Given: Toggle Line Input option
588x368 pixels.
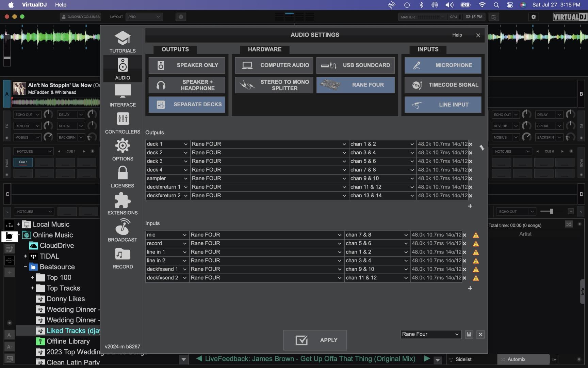Looking at the screenshot, I should [x=443, y=105].
